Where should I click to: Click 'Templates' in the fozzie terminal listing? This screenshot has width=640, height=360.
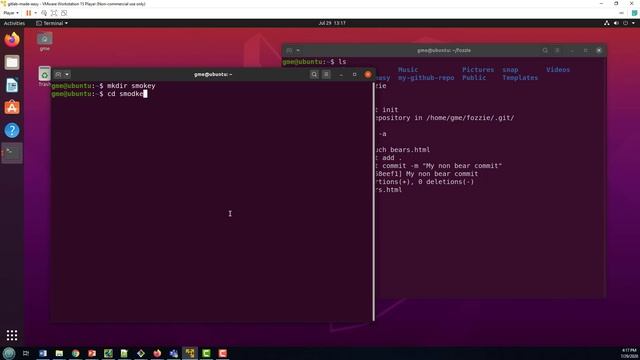pos(520,78)
